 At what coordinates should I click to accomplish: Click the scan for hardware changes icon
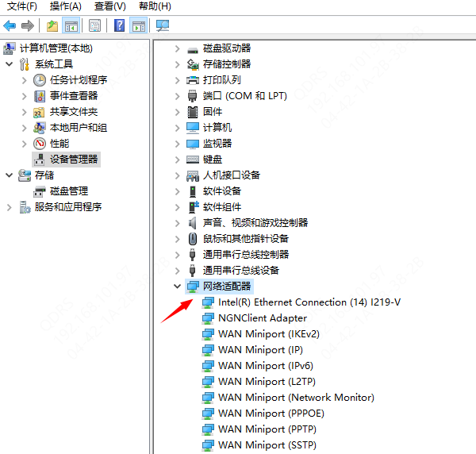(x=163, y=25)
